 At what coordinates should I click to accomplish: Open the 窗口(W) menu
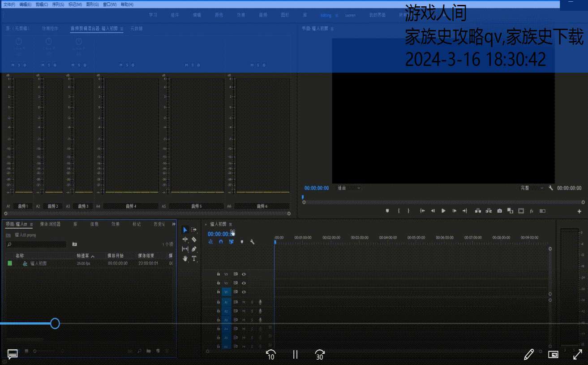pos(109,4)
